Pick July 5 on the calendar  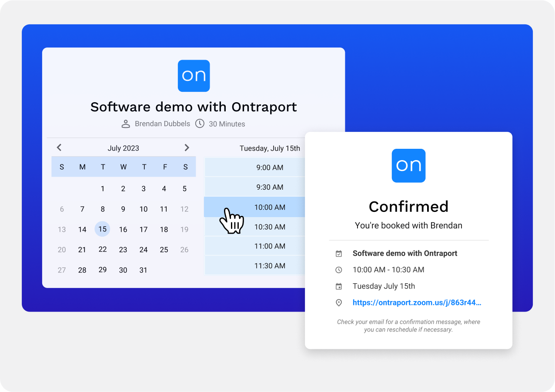184,189
